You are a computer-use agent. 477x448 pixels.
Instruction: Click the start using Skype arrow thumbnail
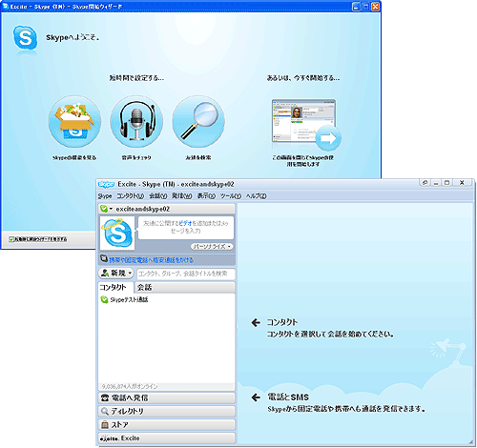[x=306, y=125]
